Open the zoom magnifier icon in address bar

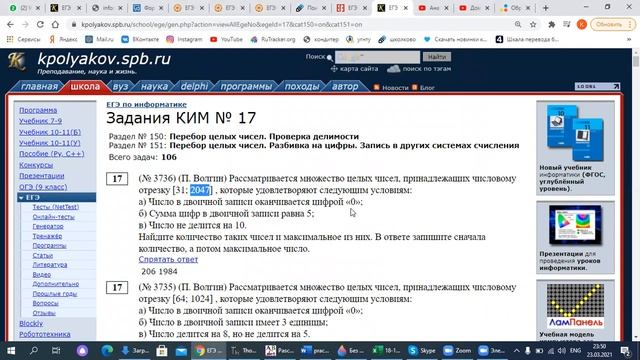point(518,24)
